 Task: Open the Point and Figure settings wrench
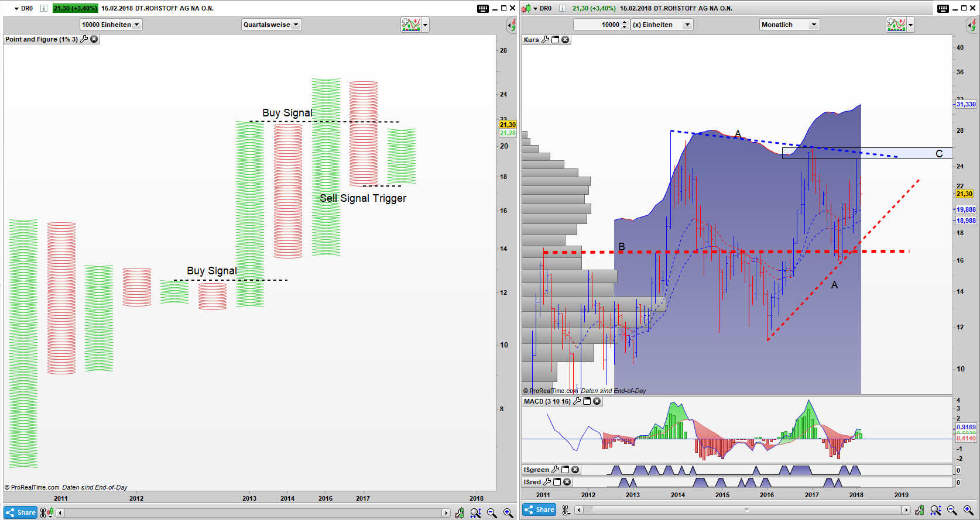tap(84, 39)
